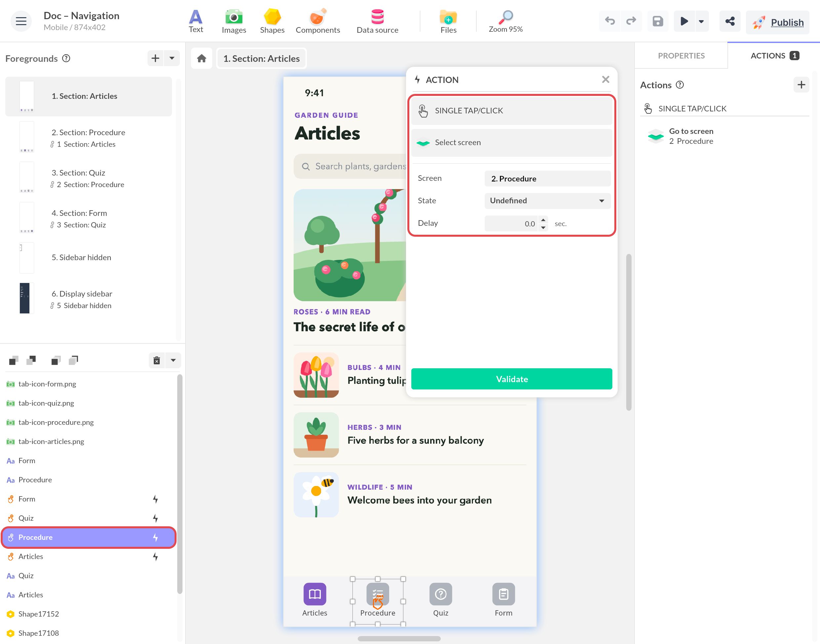Undo the last change
This screenshot has height=644, width=820.
point(610,21)
